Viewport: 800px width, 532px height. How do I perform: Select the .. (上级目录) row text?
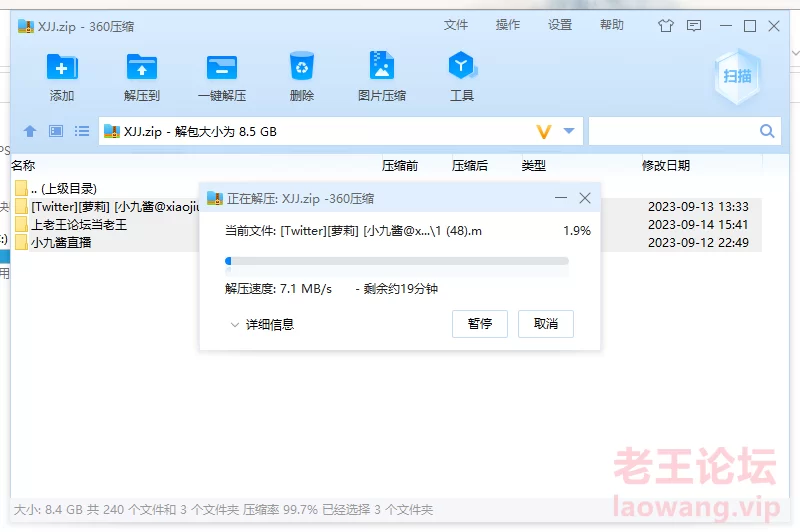(64, 189)
